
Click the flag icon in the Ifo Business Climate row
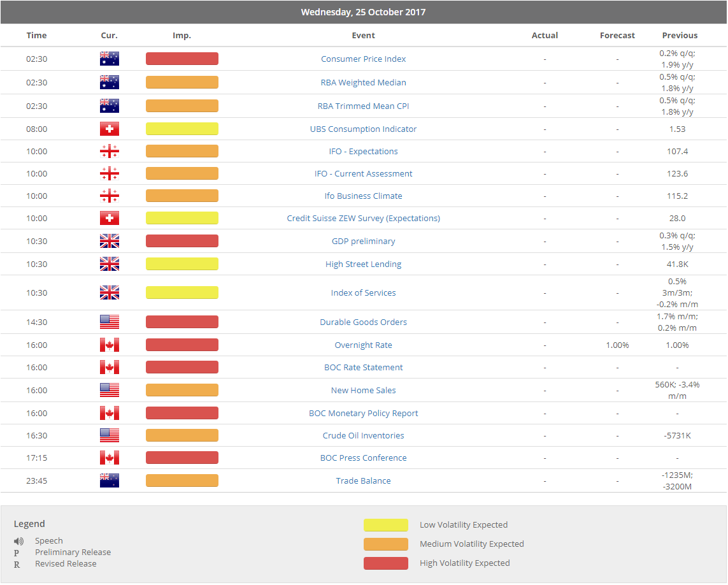coord(109,196)
